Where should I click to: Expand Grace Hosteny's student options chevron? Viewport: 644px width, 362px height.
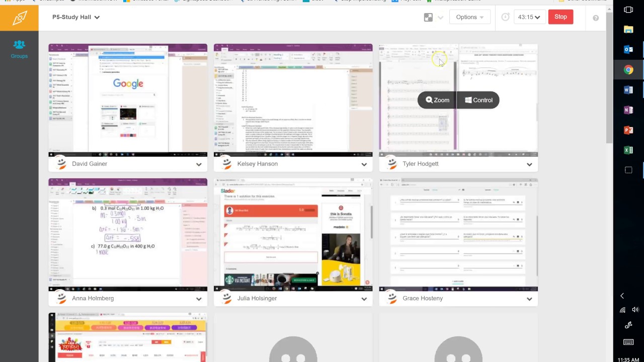(529, 299)
